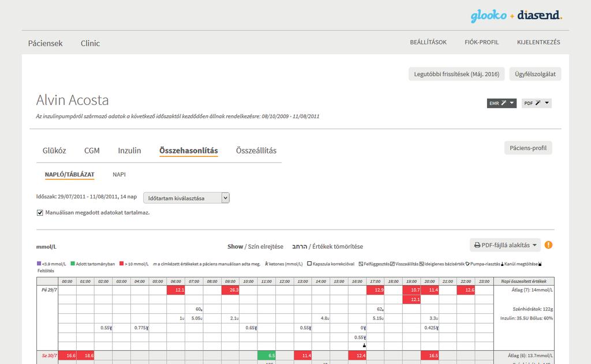Click the red 12.6 cell at 22:00

click(466, 290)
